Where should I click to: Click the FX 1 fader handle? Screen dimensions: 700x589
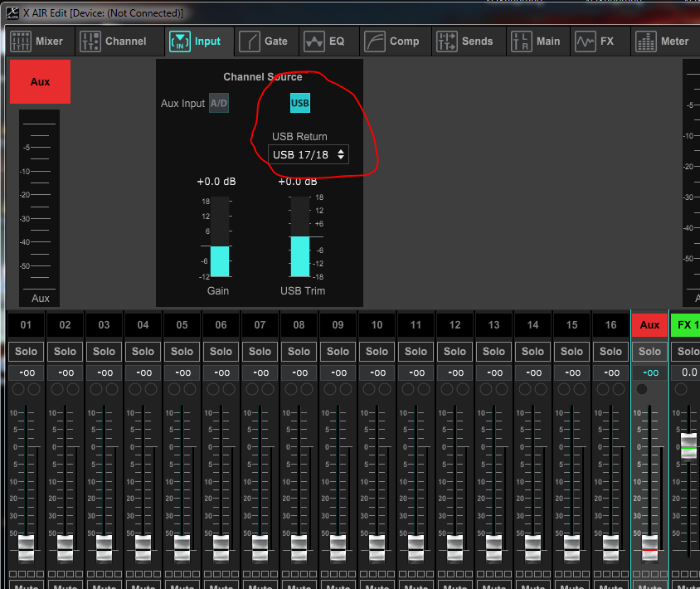pos(689,445)
